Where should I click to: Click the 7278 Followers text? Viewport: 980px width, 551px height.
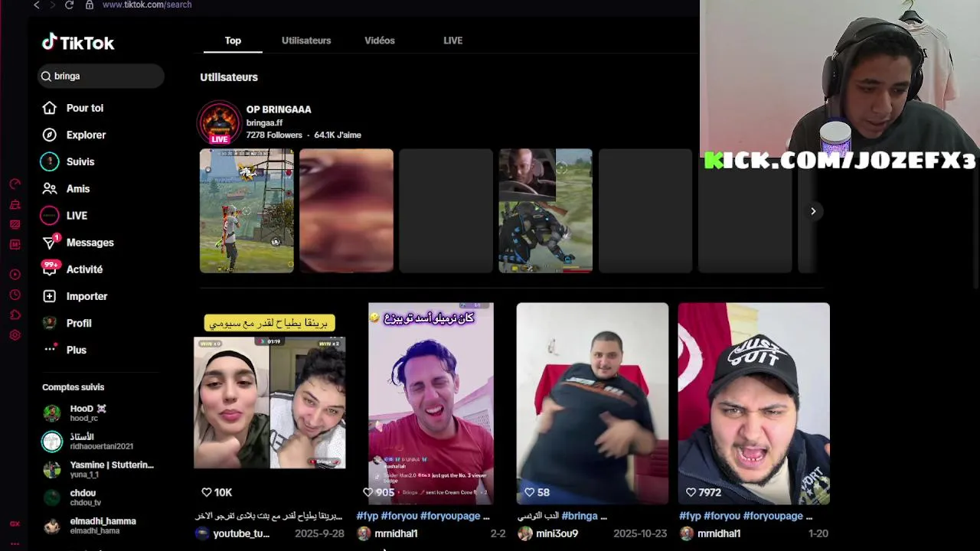(x=274, y=135)
